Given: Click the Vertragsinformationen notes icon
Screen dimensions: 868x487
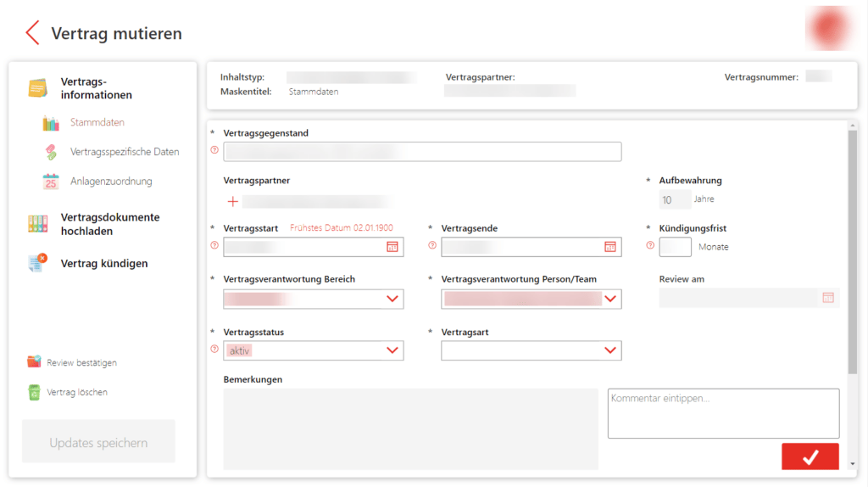Looking at the screenshot, I should [37, 88].
